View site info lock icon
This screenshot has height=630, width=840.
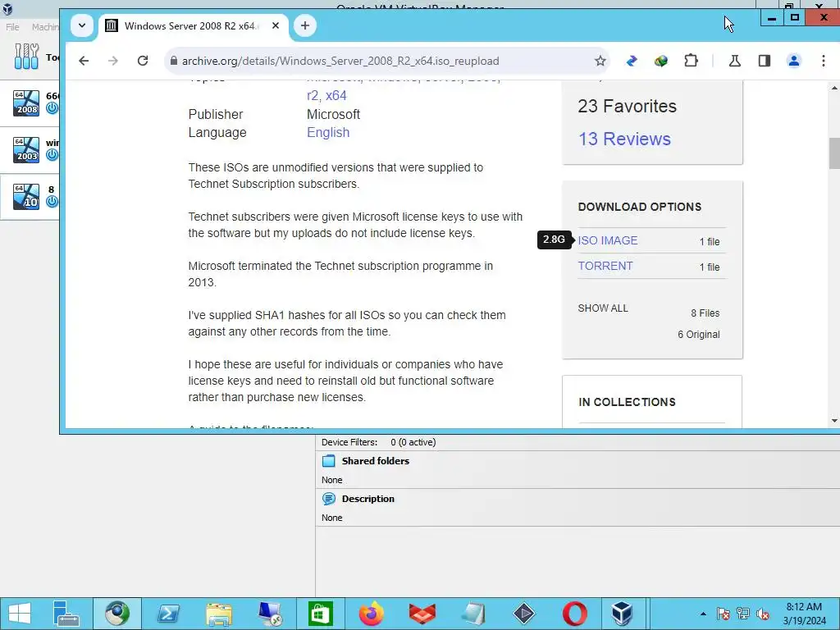coord(173,61)
